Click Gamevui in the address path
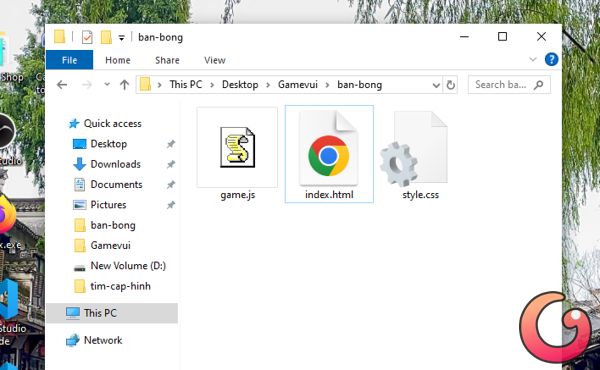This screenshot has height=370, width=600. pos(297,85)
